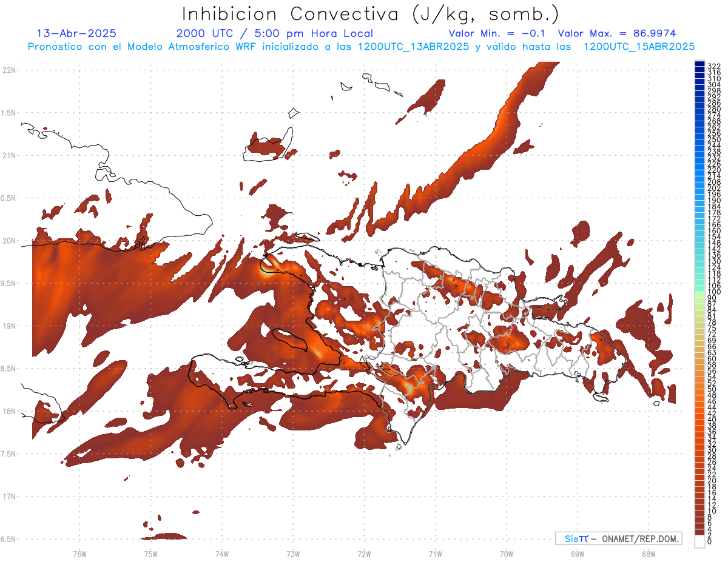Click the '22N' latitude label
The height and width of the screenshot is (562, 728).
9,70
